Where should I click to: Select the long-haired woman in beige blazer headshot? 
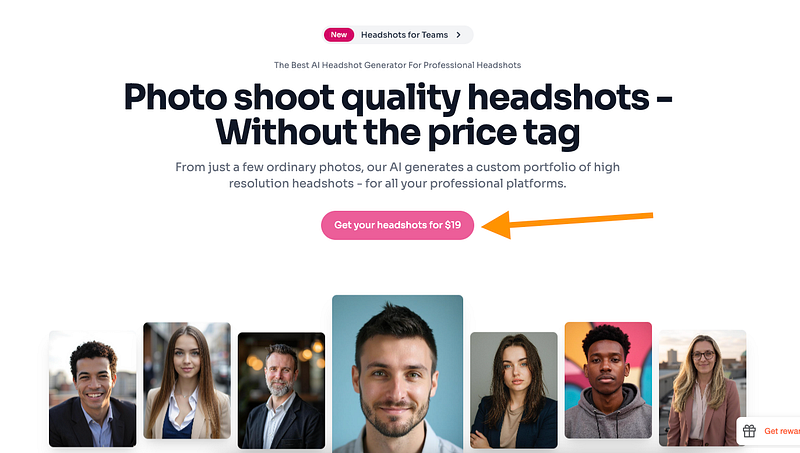click(x=187, y=381)
